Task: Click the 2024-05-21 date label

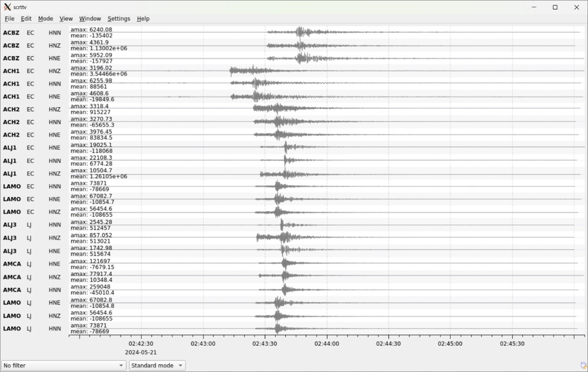Action: pyautogui.click(x=141, y=352)
